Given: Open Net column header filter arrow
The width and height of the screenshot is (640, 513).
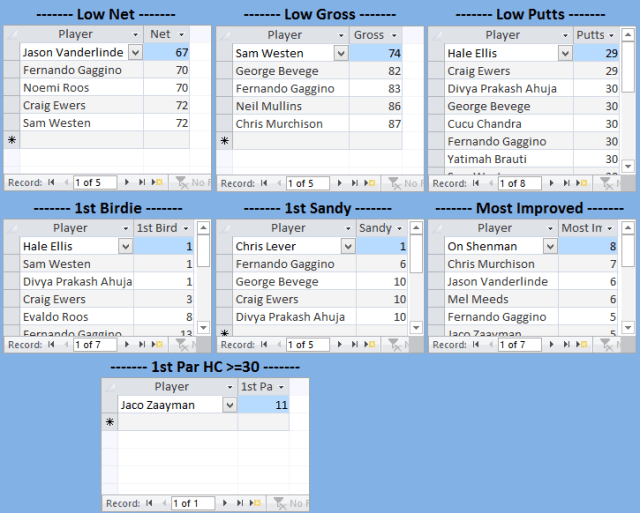Looking at the screenshot, I should click(x=180, y=35).
